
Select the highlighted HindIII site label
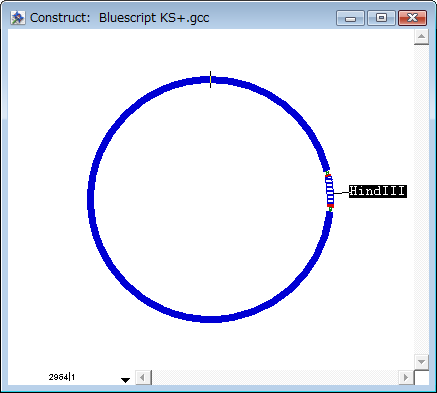(378, 191)
